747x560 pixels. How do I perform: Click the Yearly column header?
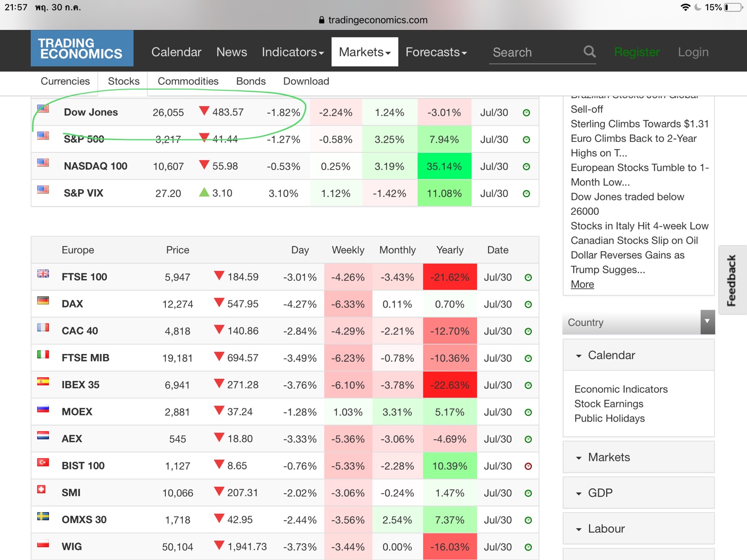(450, 250)
